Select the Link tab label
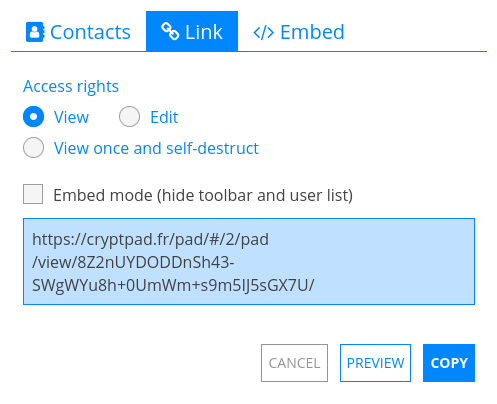497x404 pixels. coord(204,32)
